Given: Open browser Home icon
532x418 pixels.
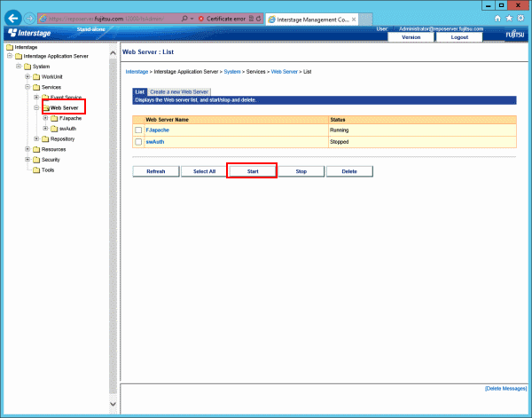Looking at the screenshot, I should [x=497, y=19].
